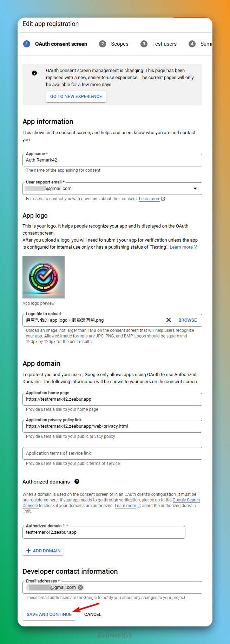
Task: Click the App name input field
Action: [112, 160]
